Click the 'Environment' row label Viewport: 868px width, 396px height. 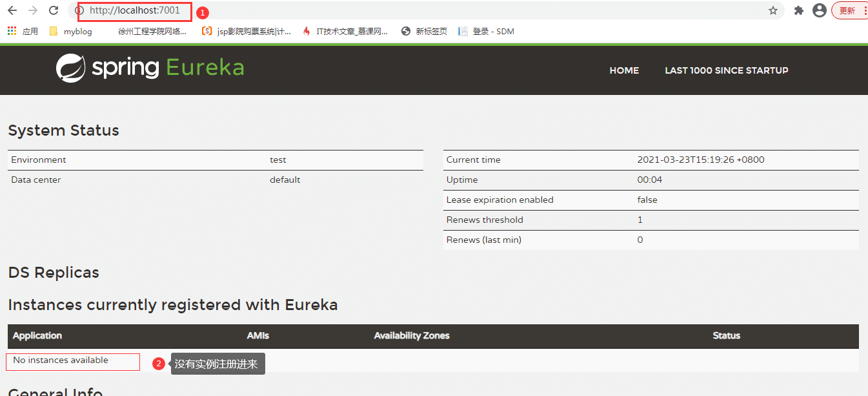39,160
